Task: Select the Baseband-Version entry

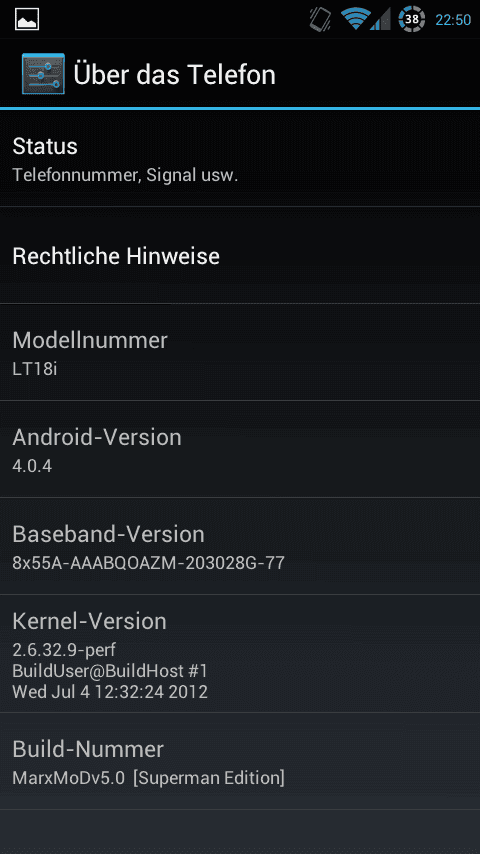Action: pyautogui.click(x=240, y=546)
